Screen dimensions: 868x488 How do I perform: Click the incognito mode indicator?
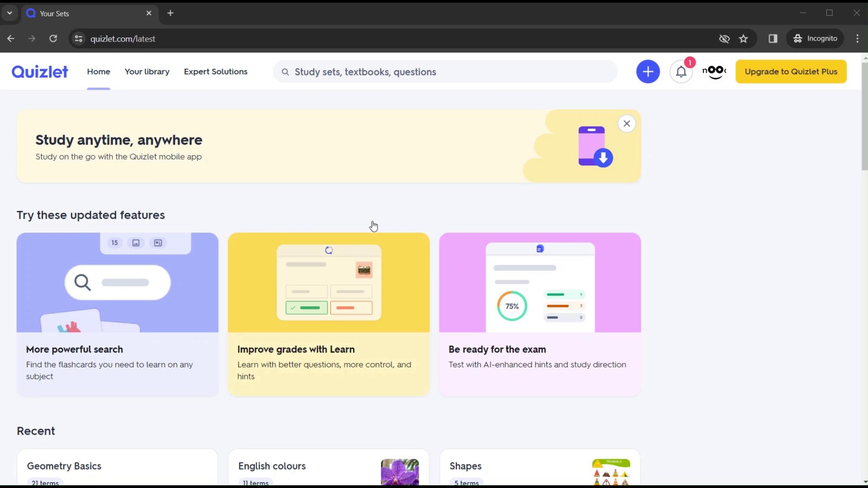pos(817,38)
